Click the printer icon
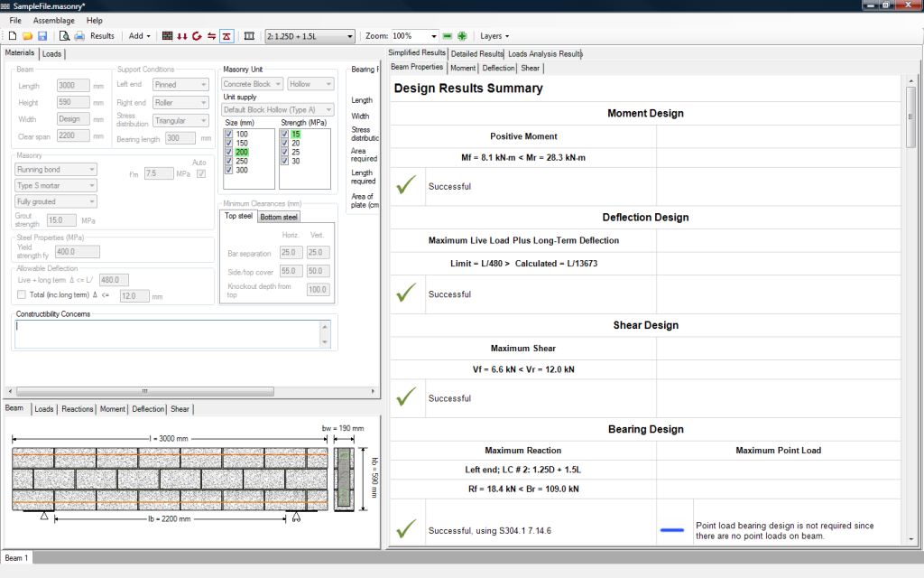Viewport: 924px width, 578px height. pyautogui.click(x=79, y=36)
